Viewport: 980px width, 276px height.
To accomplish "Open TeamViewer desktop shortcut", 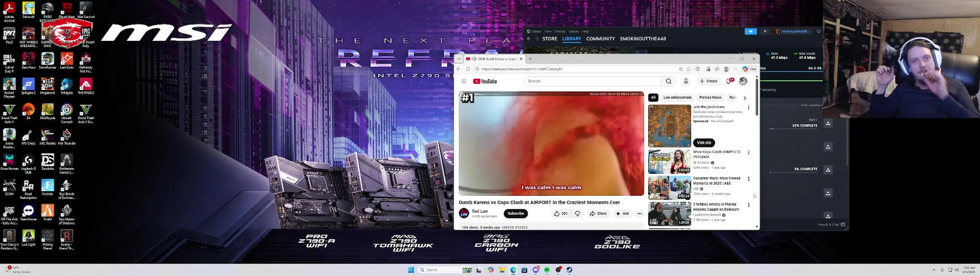I will point(28,213).
